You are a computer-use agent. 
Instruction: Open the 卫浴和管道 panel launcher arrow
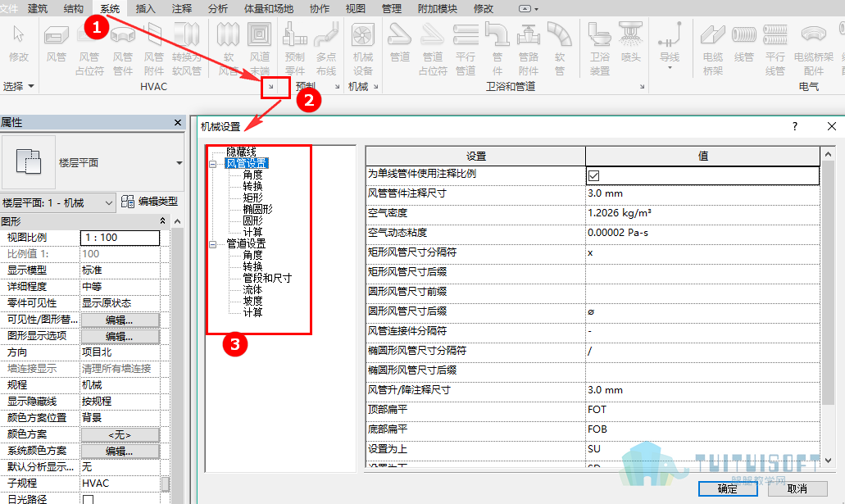coord(642,87)
